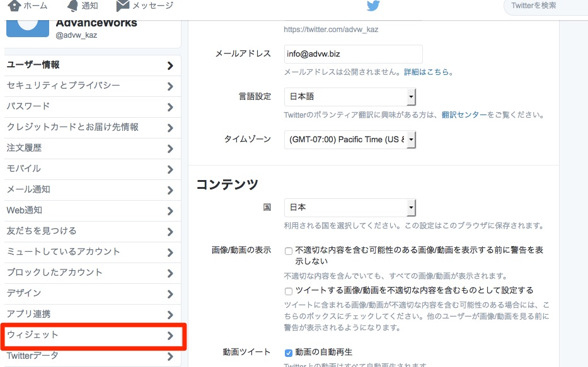588x367 pixels.
Task: Click the @advw_kaz handle text
Action: 76,35
